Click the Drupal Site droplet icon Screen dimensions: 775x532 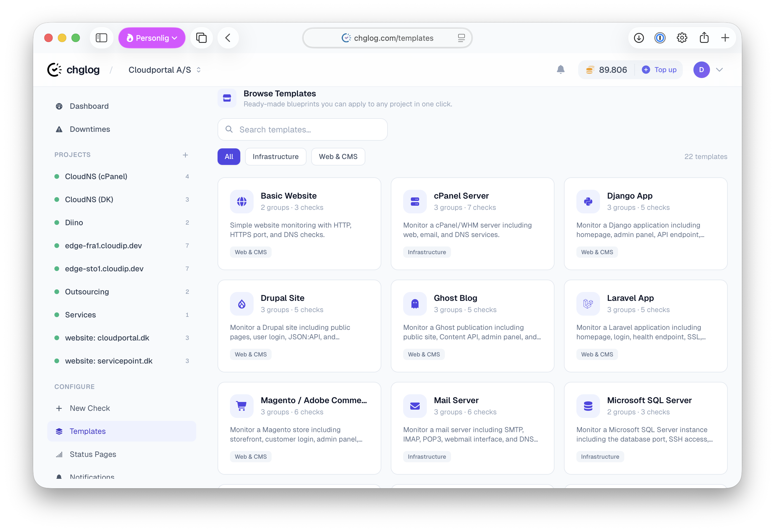[x=241, y=304]
